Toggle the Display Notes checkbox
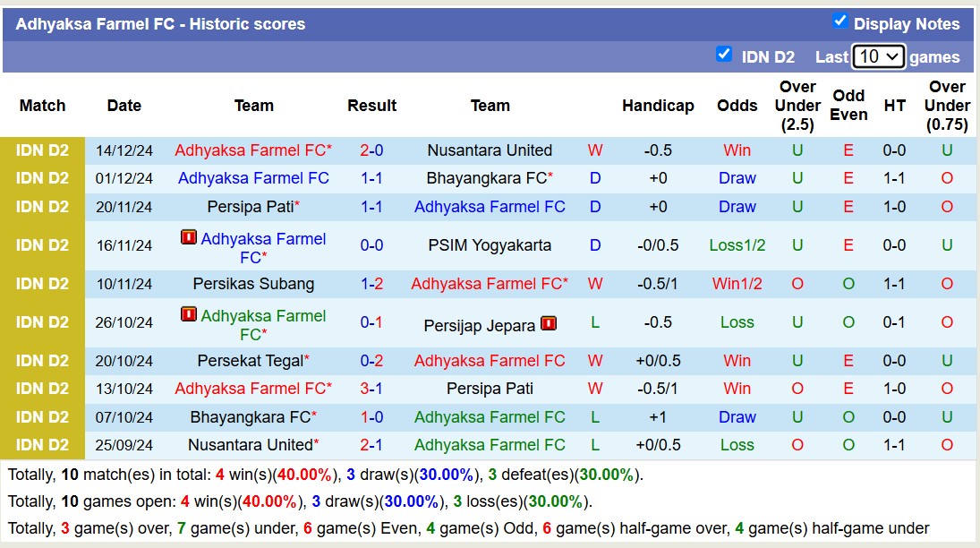Image resolution: width=980 pixels, height=548 pixels. click(x=839, y=21)
